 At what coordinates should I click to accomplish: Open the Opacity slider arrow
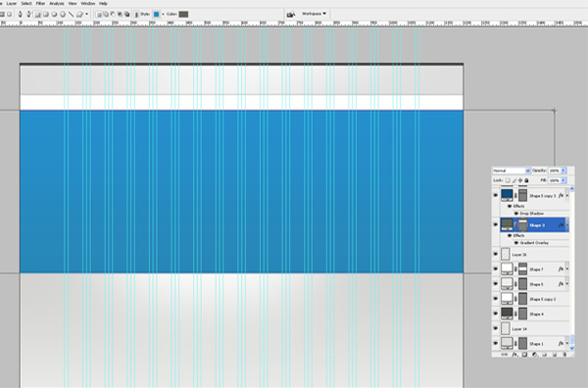coord(563,170)
